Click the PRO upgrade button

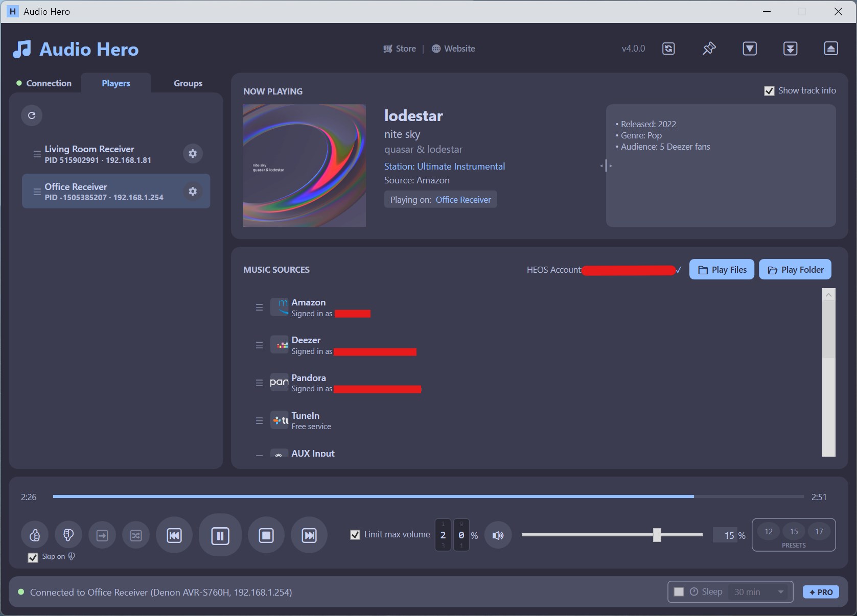[821, 592]
